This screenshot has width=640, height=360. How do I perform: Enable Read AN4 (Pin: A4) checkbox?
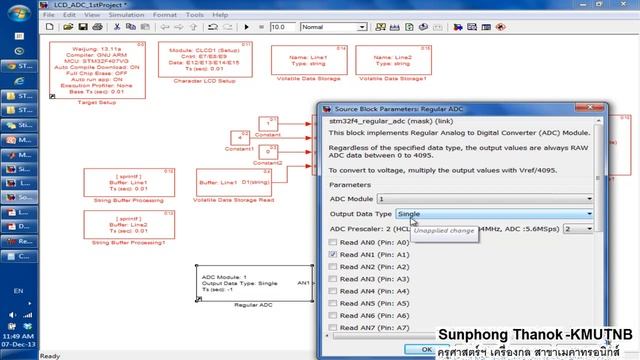coord(333,291)
